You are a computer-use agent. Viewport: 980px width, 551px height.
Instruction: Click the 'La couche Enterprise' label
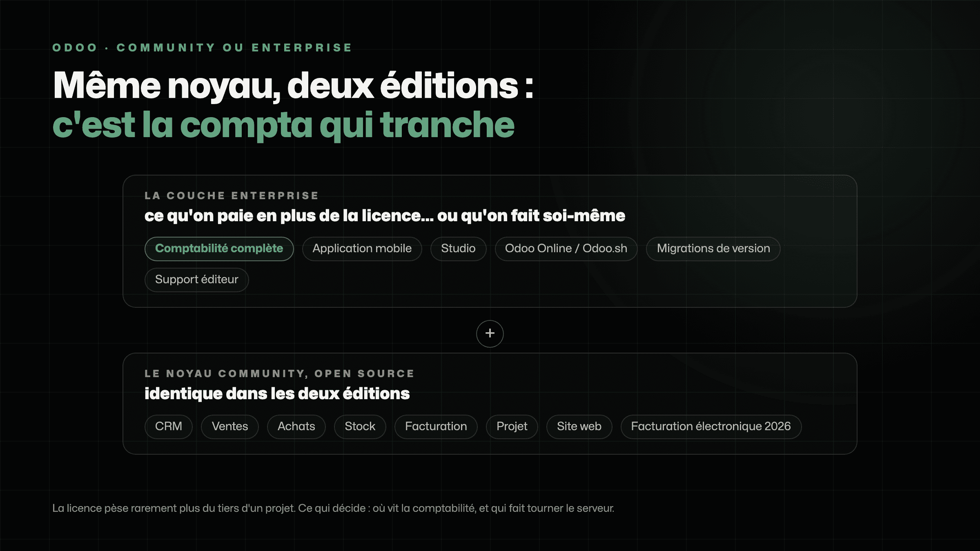(232, 196)
